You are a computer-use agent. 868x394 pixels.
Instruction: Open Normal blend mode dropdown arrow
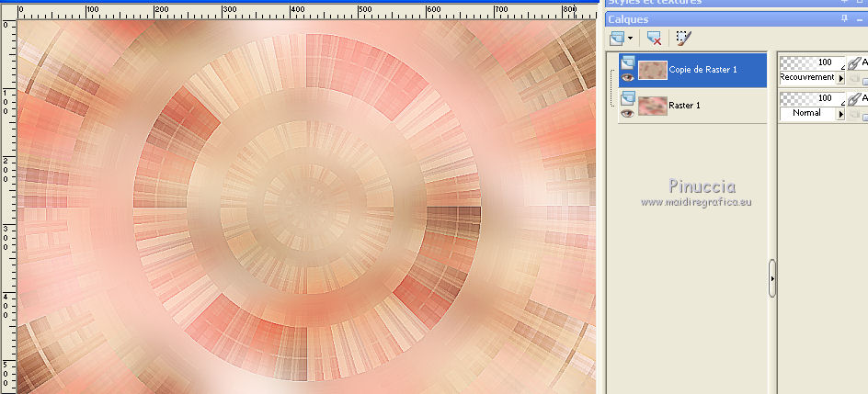coord(840,113)
